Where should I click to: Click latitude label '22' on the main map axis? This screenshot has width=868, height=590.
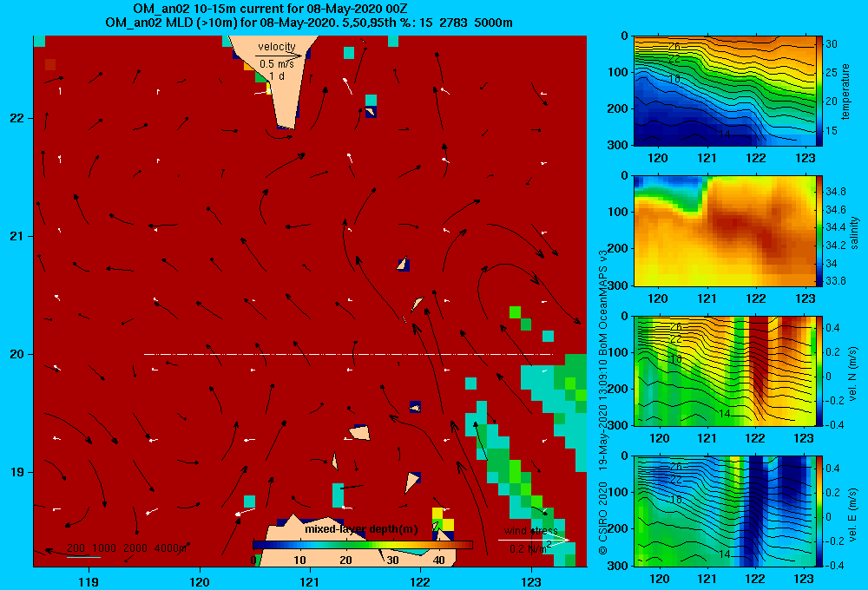point(16,119)
